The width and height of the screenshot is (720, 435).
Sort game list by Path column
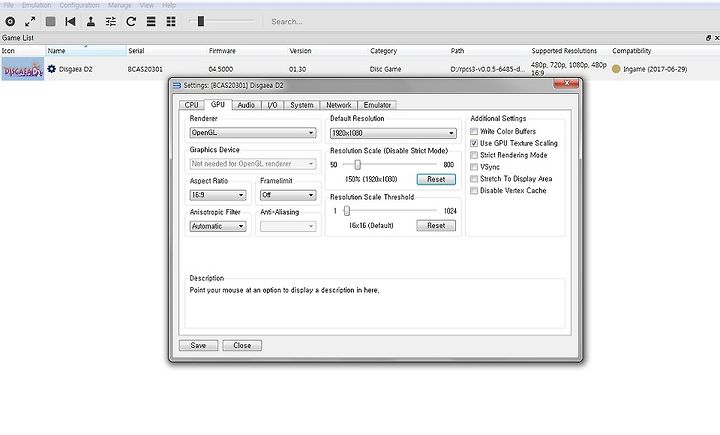pos(489,51)
